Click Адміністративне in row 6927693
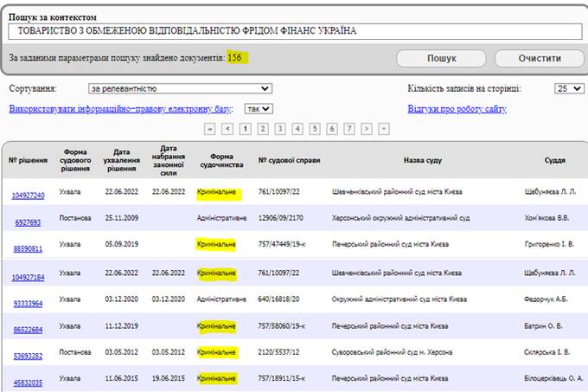Image resolution: width=588 pixels, height=392 pixels. click(221, 218)
